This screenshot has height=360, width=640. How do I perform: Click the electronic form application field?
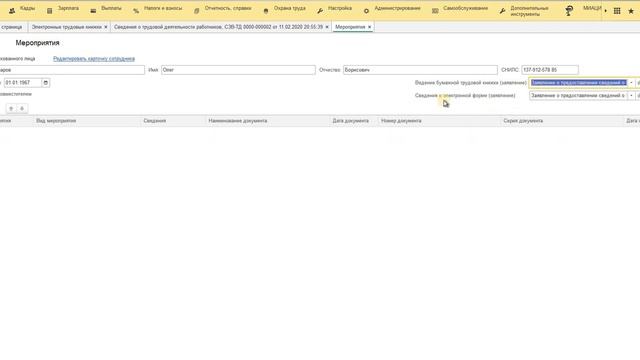(578, 96)
